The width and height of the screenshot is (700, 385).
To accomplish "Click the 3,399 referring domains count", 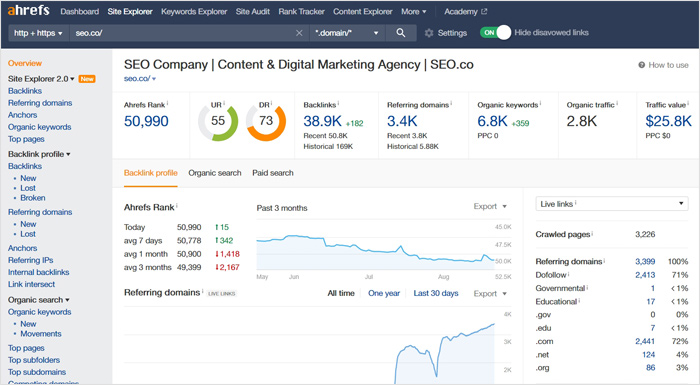I will pyautogui.click(x=645, y=261).
